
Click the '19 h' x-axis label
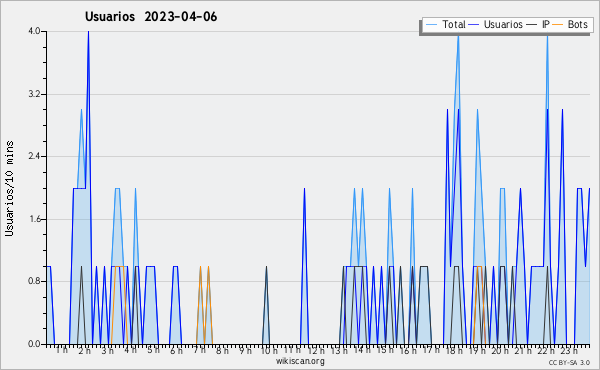pos(477,351)
